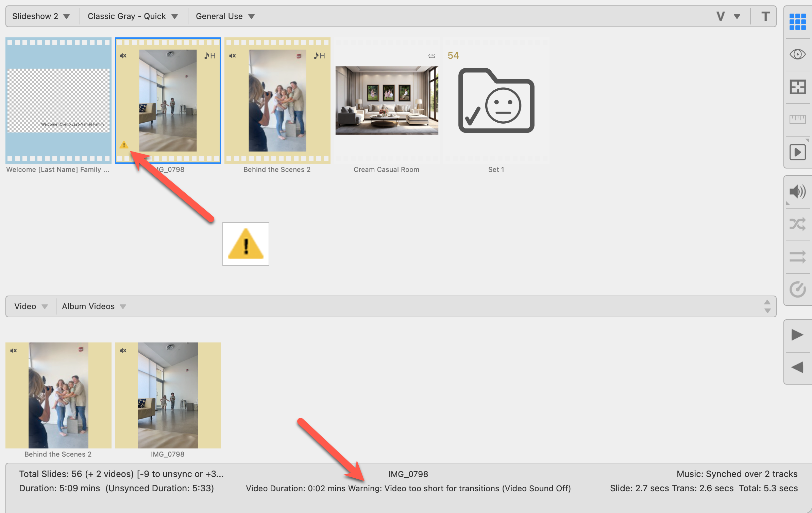Click the blue grid view icon
This screenshot has width=812, height=513.
pyautogui.click(x=797, y=22)
